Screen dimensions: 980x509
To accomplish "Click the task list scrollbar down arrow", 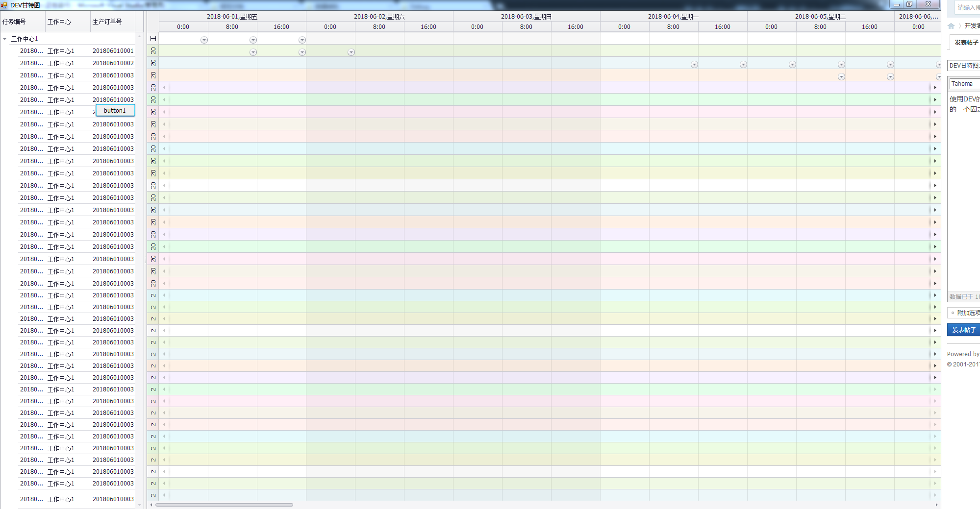I will click(x=139, y=505).
